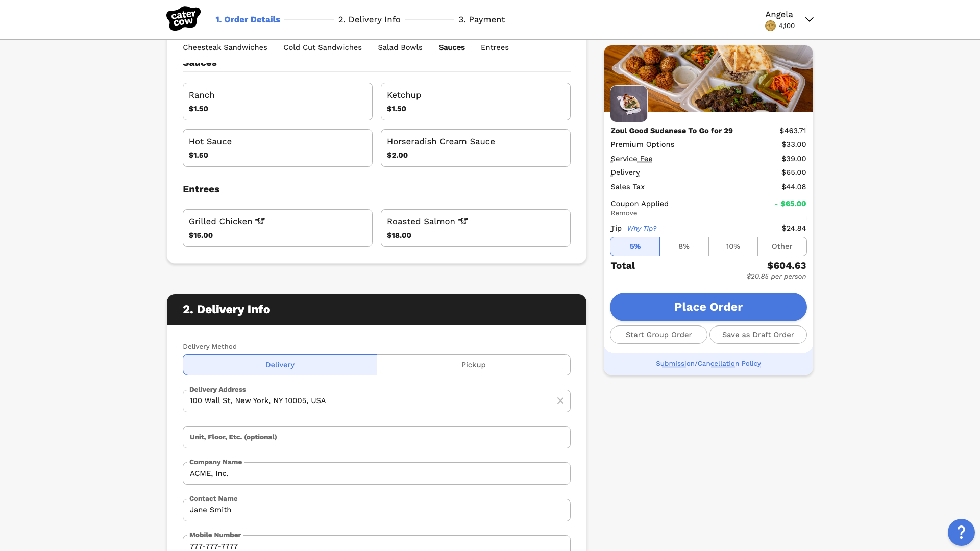Click the Contact Name field

[x=377, y=510]
